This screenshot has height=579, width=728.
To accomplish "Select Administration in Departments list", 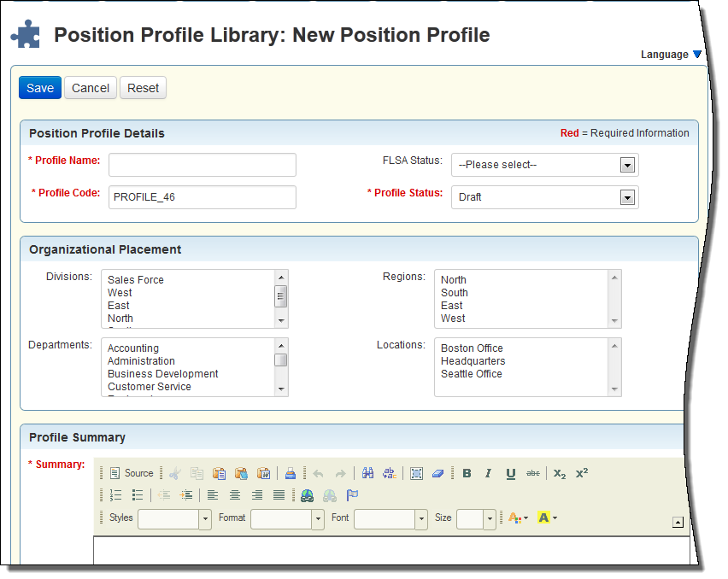I will 141,361.
